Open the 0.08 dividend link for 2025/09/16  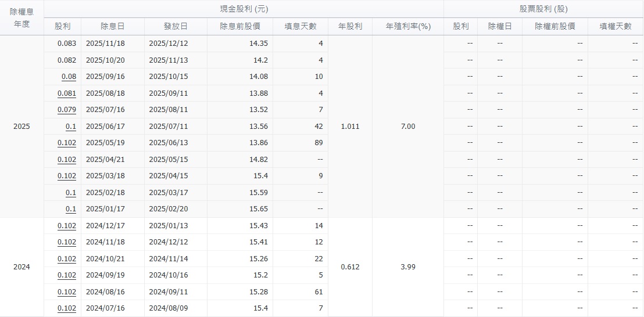pos(69,77)
